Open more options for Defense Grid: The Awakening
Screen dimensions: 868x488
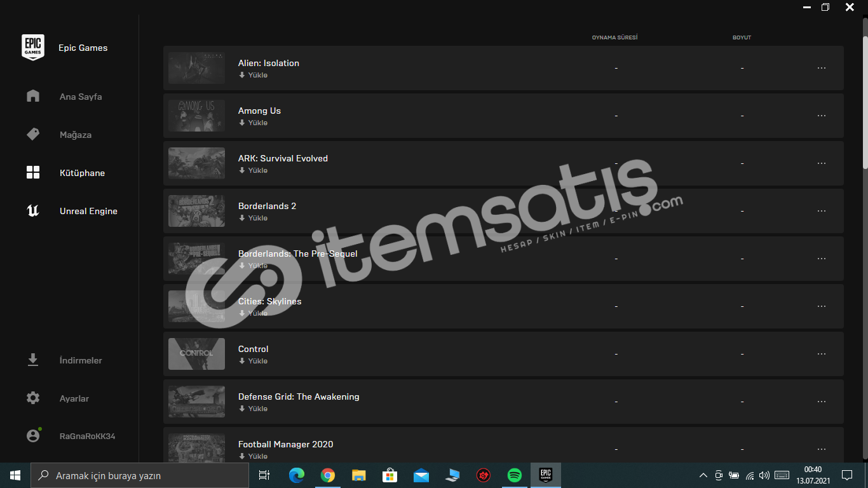pyautogui.click(x=822, y=402)
